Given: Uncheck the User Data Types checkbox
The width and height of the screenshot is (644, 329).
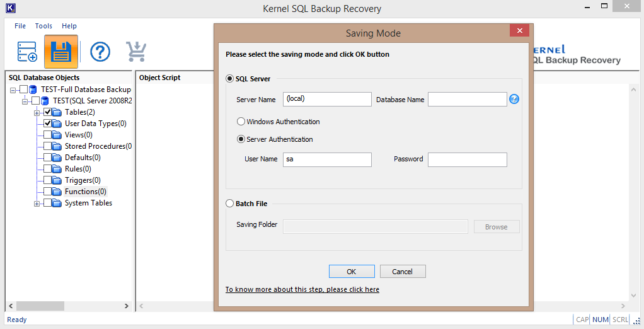Looking at the screenshot, I should click(48, 124).
